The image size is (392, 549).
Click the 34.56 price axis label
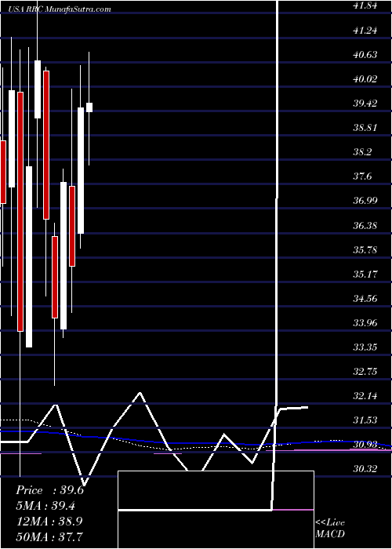click(365, 298)
